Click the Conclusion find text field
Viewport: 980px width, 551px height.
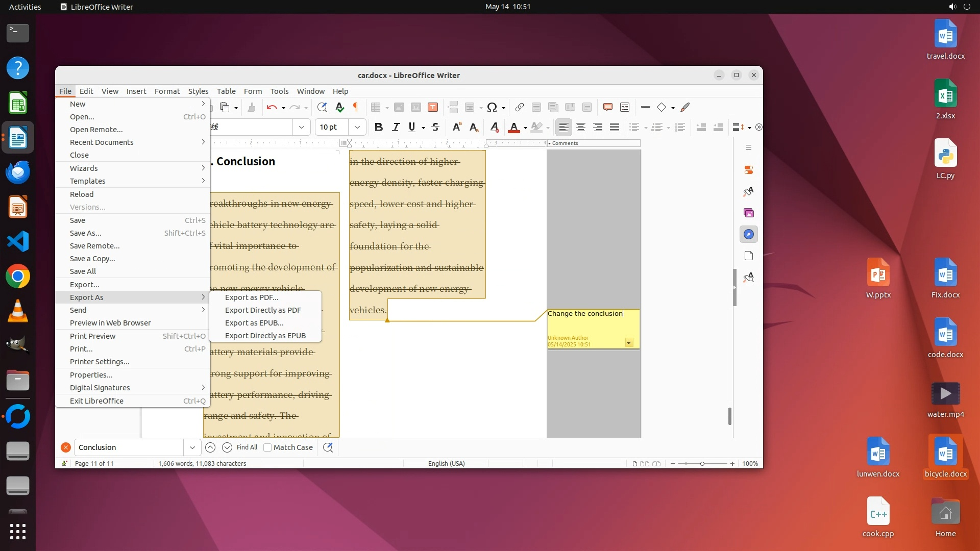[x=129, y=447]
